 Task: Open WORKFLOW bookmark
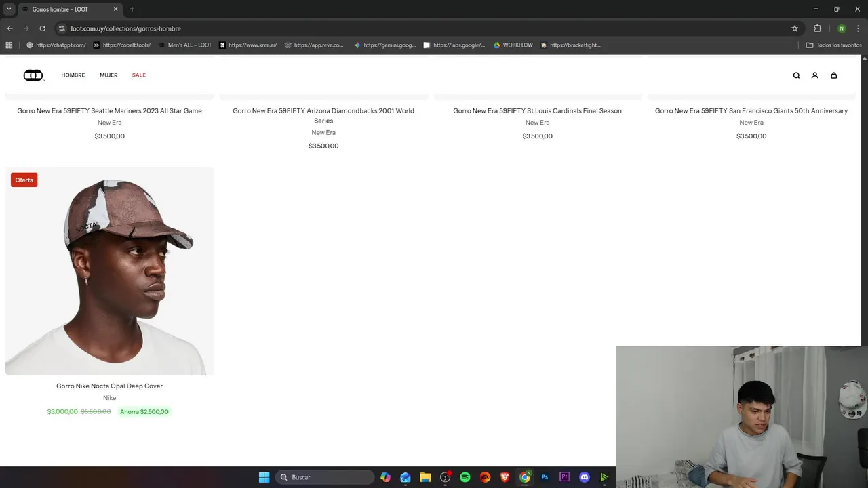tap(513, 45)
